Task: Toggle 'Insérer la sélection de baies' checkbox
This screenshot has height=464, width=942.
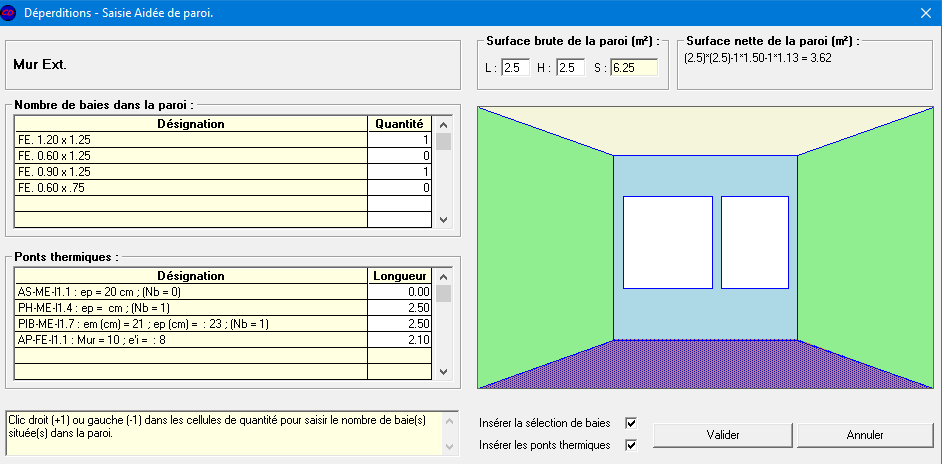Action: point(631,423)
